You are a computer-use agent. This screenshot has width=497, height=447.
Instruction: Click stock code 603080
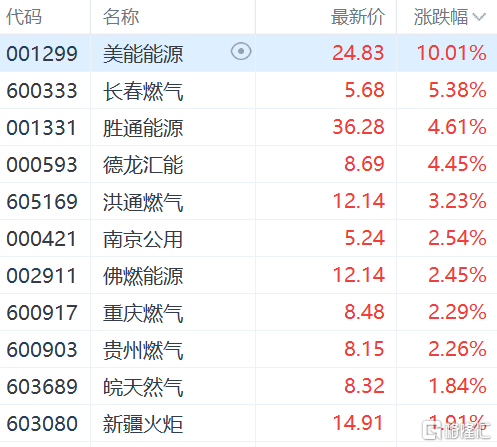(x=42, y=424)
